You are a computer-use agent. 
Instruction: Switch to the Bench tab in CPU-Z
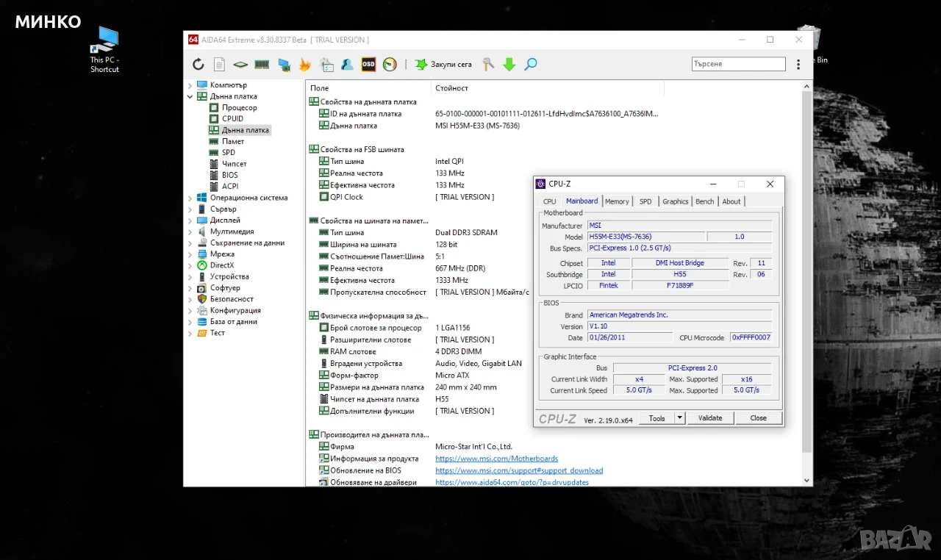tap(705, 201)
